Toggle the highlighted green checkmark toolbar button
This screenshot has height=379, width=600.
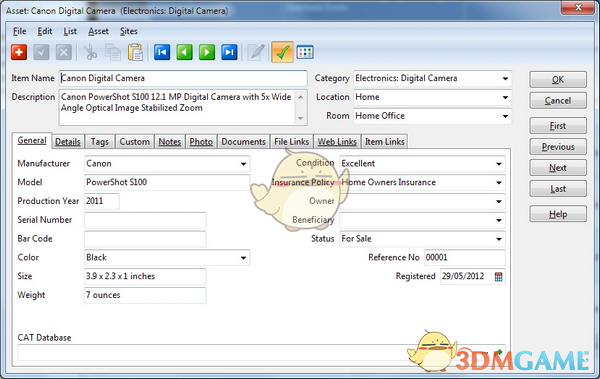[x=282, y=52]
